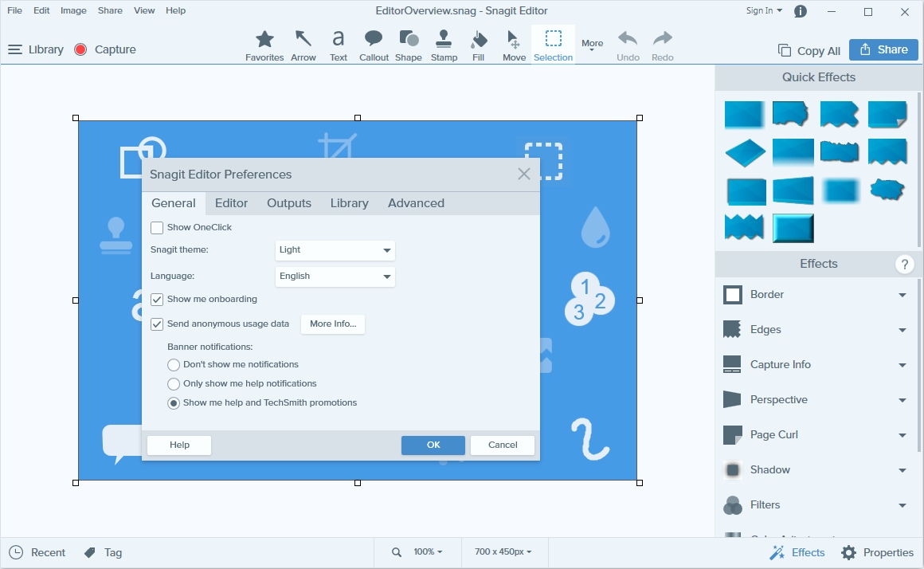Select Don't show me notifications option
This screenshot has height=569, width=924.
point(174,365)
